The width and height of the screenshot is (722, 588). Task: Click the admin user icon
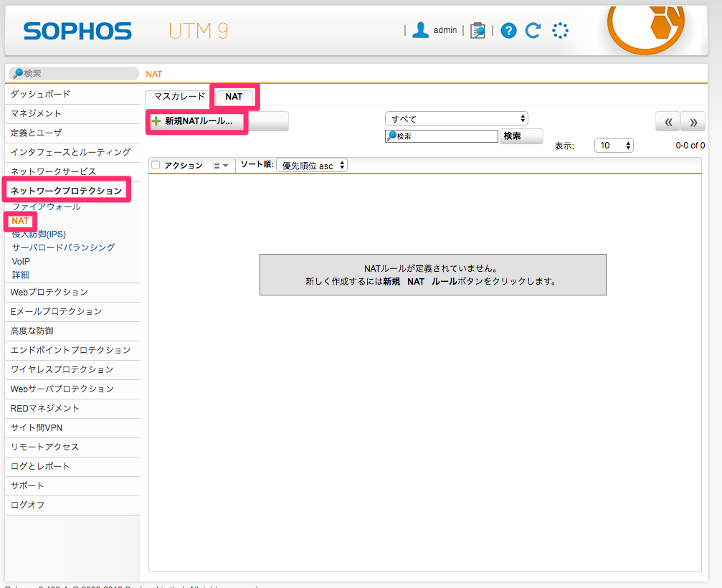coord(420,30)
